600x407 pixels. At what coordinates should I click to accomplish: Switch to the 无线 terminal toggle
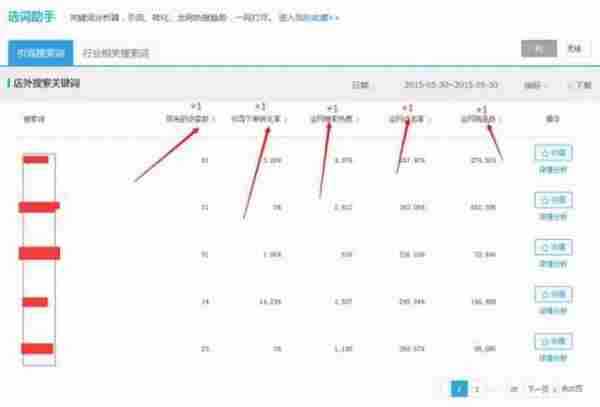[x=573, y=48]
